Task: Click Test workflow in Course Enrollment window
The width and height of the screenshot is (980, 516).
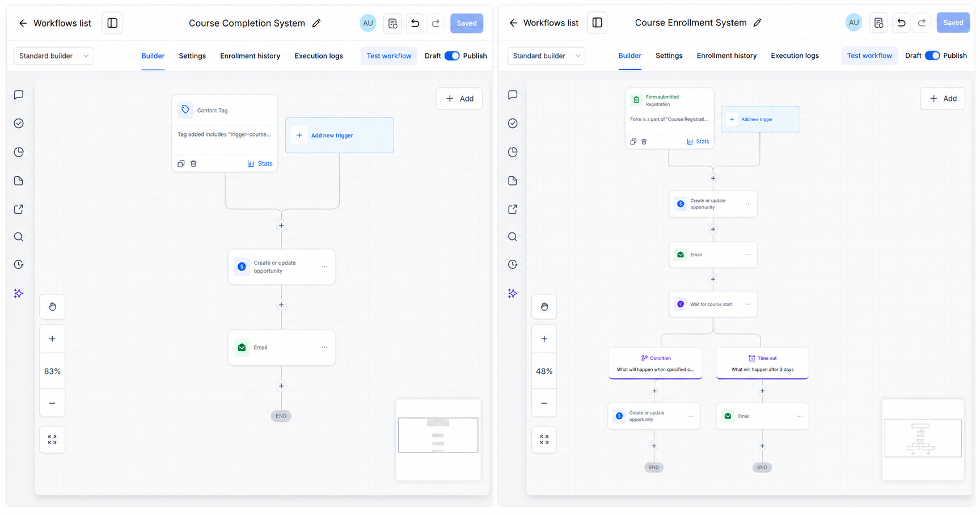Action: 869,56
